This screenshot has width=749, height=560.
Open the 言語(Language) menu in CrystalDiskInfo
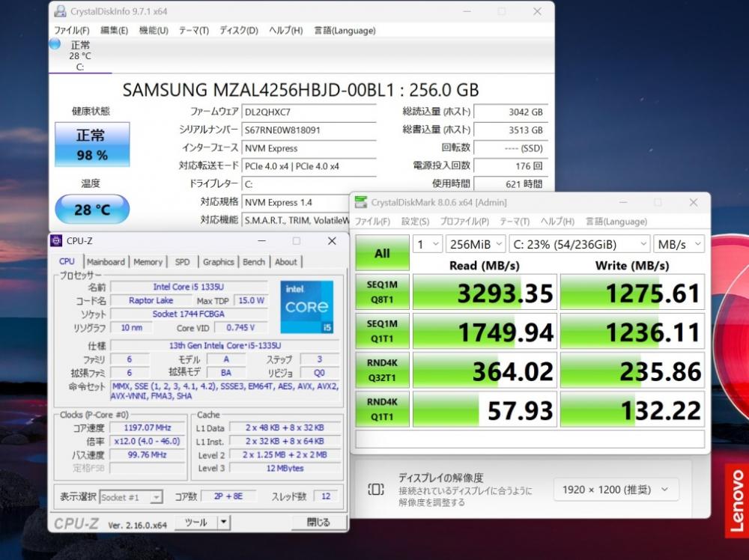click(x=345, y=31)
